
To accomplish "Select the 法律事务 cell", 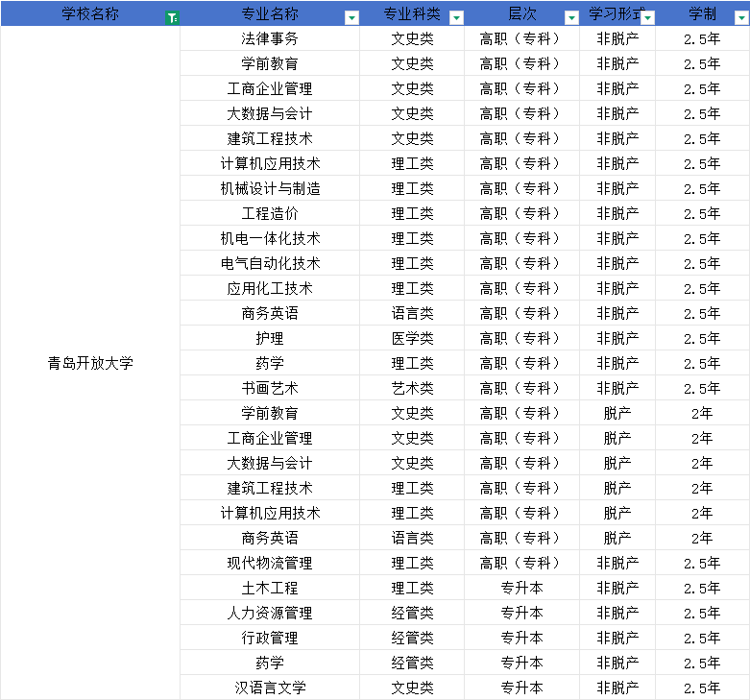I will point(270,38).
